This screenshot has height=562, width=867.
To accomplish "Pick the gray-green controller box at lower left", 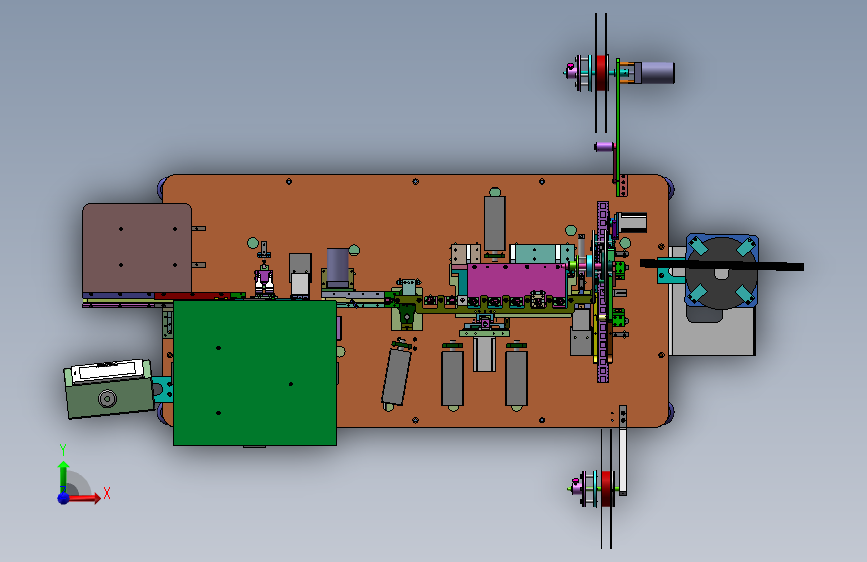I will pos(109,389).
